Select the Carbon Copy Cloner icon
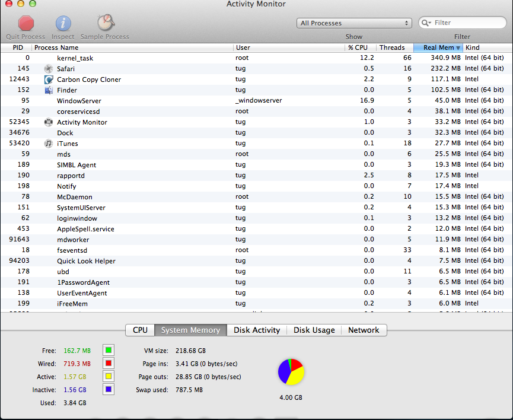513x420 pixels. pos(49,79)
